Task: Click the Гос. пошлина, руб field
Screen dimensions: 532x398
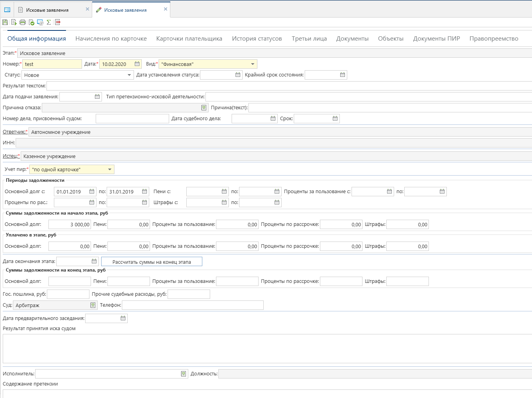Action: pyautogui.click(x=68, y=294)
